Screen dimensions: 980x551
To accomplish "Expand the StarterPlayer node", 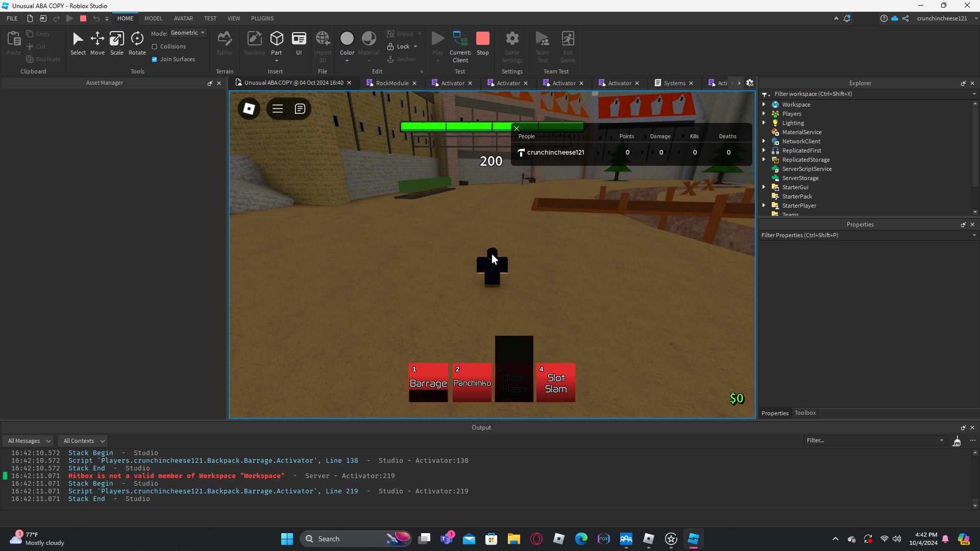I will (x=764, y=206).
